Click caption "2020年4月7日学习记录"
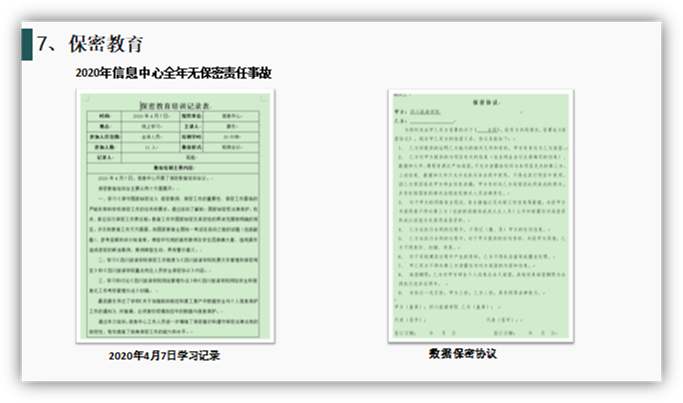This screenshot has width=683, height=403. tap(164, 356)
